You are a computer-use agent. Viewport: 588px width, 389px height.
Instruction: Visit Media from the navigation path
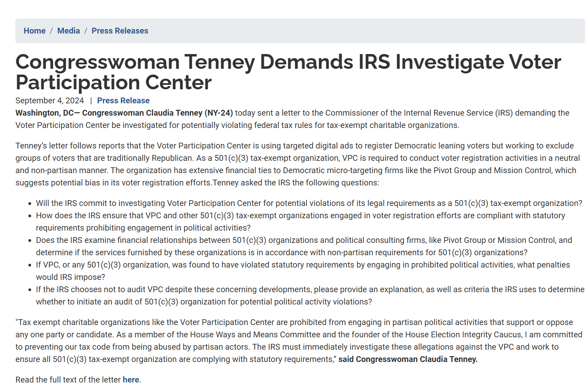tap(68, 31)
